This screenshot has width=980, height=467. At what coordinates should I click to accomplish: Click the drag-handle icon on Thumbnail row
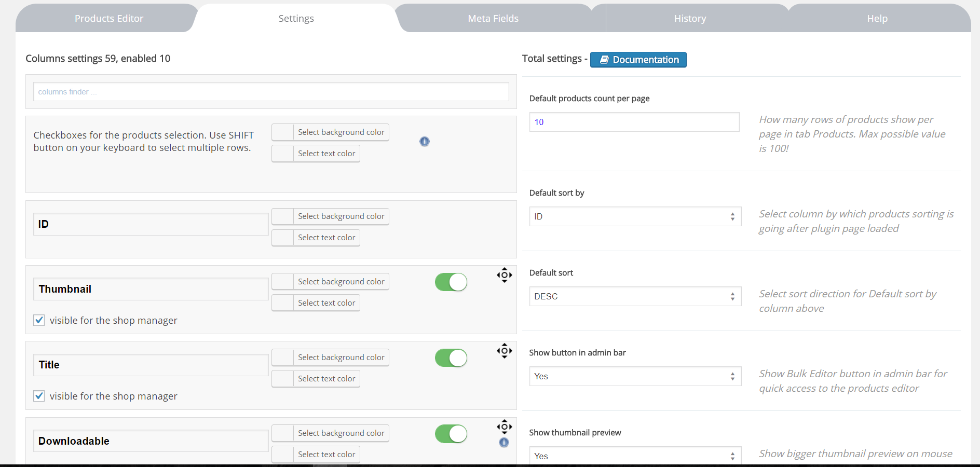[504, 275]
